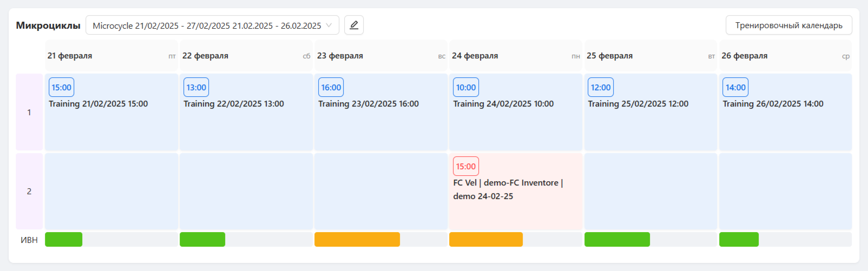The width and height of the screenshot is (868, 271).
Task: Open the Microcycle selection dropdown
Action: click(x=212, y=25)
